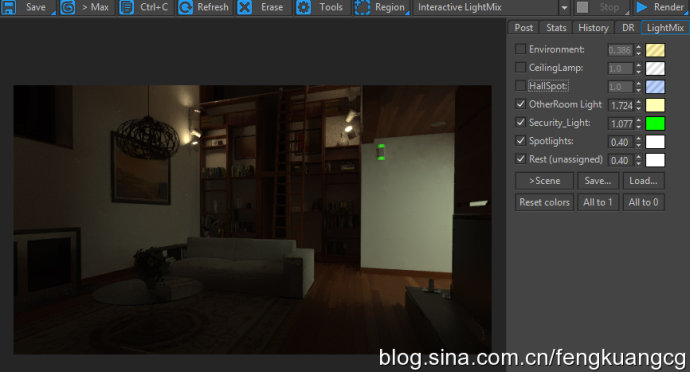The width and height of the screenshot is (690, 372).
Task: Click the All to 1 button
Action: 598,202
